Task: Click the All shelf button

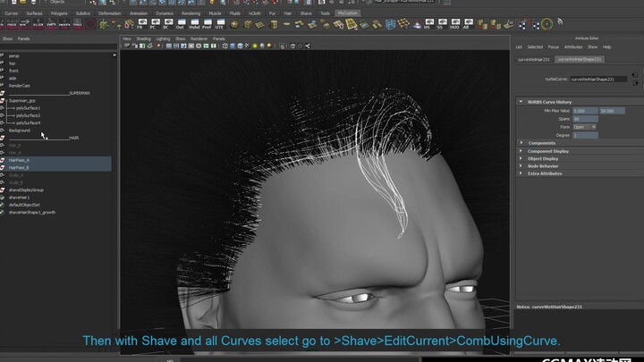Action: (468, 24)
